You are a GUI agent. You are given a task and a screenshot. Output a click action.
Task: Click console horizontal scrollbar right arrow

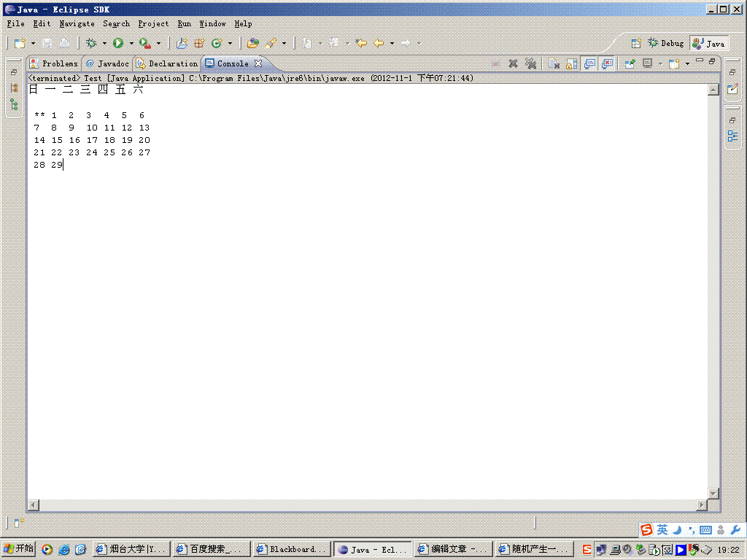pos(702,505)
